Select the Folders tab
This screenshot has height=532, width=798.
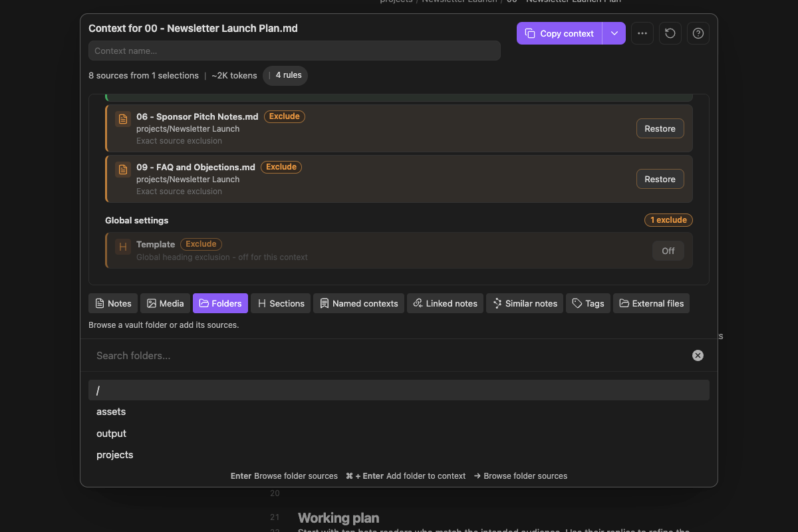click(220, 303)
